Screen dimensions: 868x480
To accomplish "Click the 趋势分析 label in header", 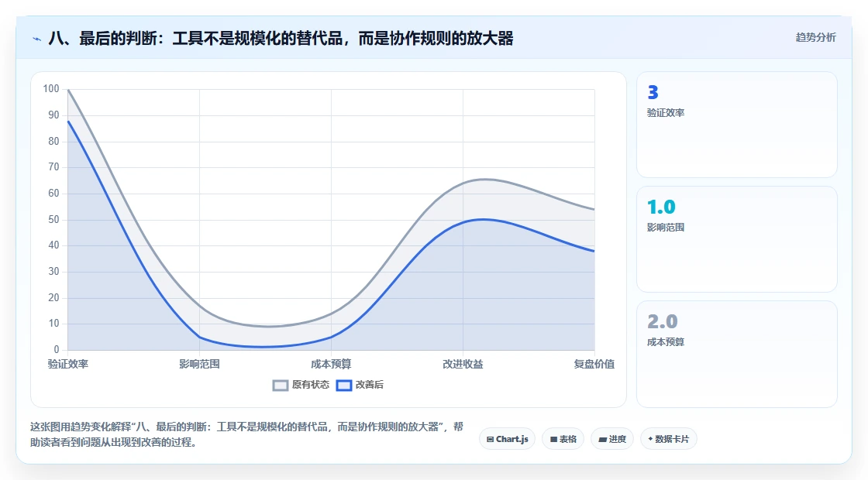I will pyautogui.click(x=815, y=38).
